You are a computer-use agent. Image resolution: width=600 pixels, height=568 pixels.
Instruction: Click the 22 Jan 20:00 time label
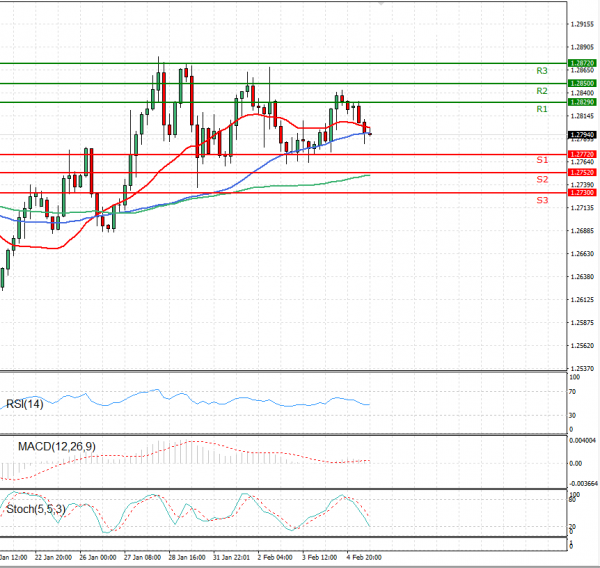click(53, 557)
